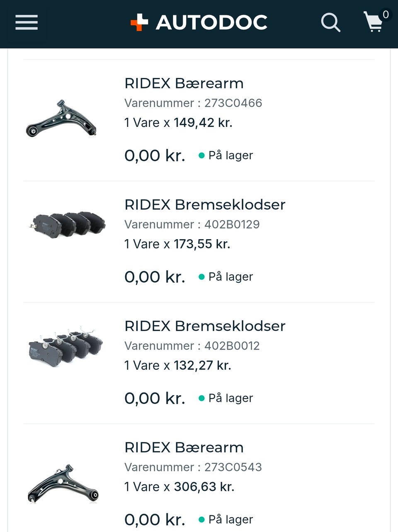Viewport: 398px width, 532px height.
Task: Open the control arm 273C0543 product image
Action: 63,483
